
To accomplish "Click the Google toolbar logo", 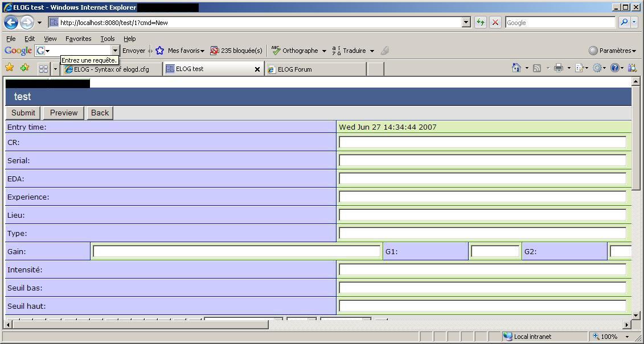I will pos(18,51).
